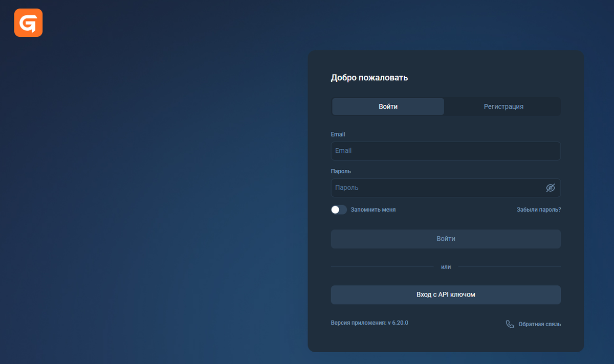
Task: Click the Запомнить меня label text
Action: click(x=373, y=210)
